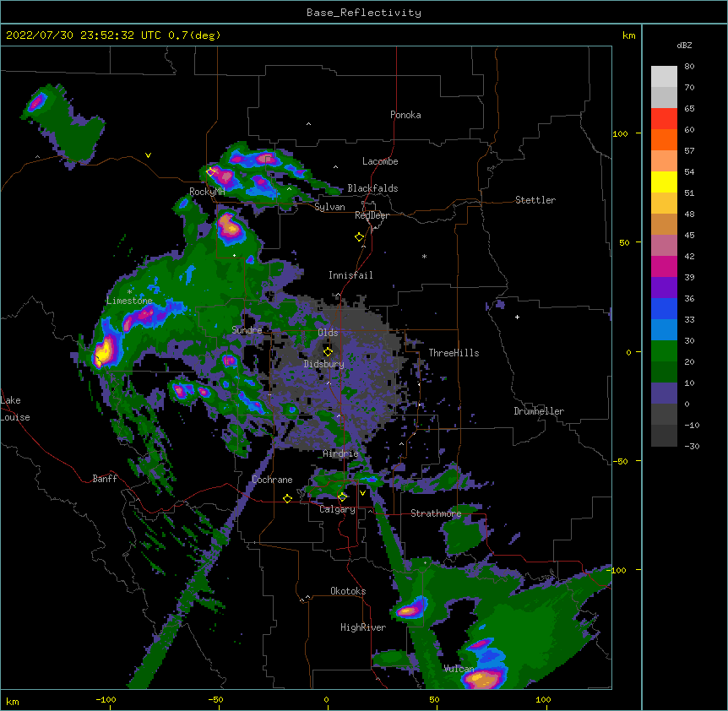Click the Innisfail city label
728x711 pixels.
pos(350,275)
